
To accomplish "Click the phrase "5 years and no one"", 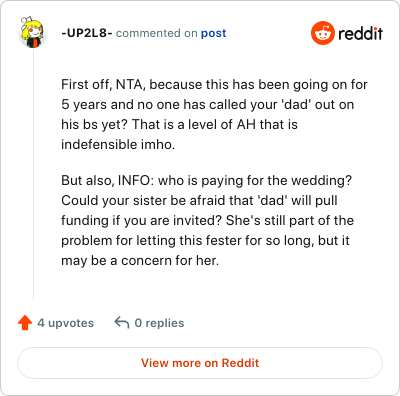I will point(106,104).
